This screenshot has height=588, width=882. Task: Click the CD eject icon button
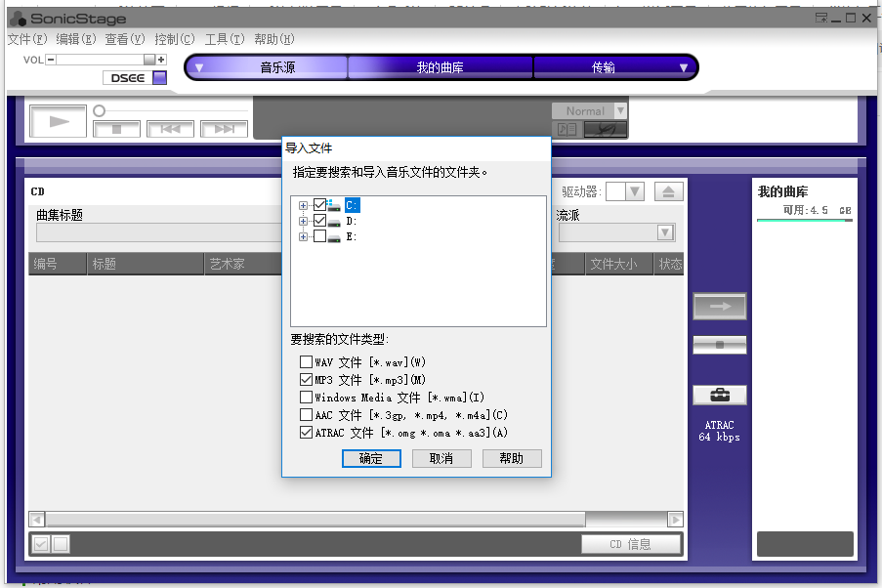668,191
